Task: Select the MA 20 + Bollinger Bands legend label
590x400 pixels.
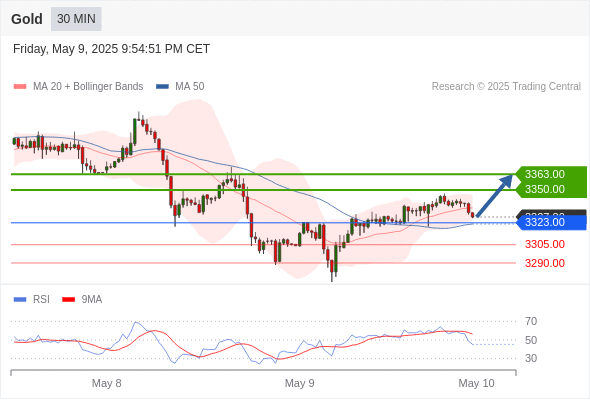Action: (88, 87)
